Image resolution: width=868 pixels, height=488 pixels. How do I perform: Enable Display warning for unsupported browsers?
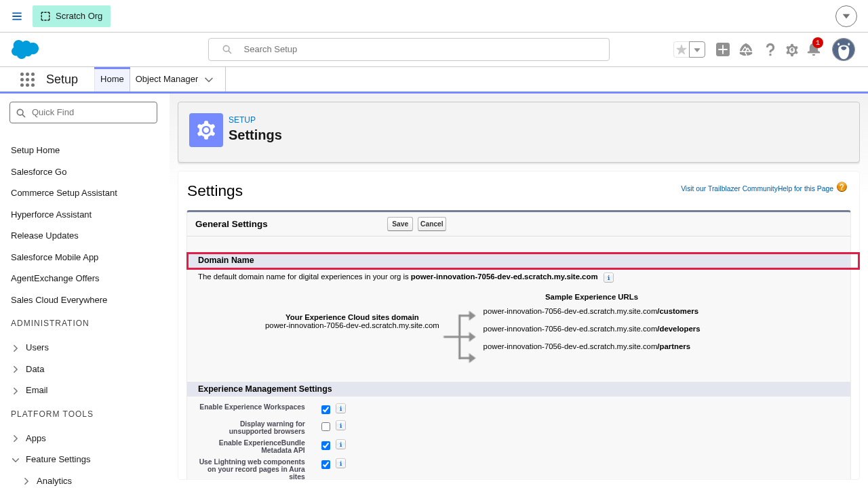(x=325, y=426)
